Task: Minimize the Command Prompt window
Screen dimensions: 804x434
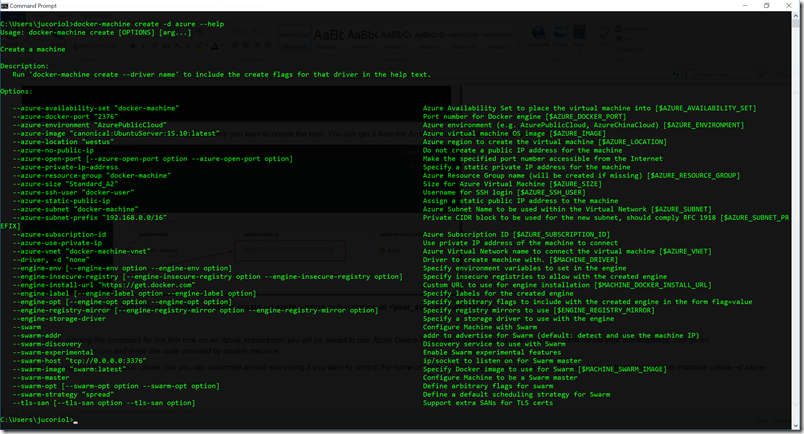Action: point(745,6)
